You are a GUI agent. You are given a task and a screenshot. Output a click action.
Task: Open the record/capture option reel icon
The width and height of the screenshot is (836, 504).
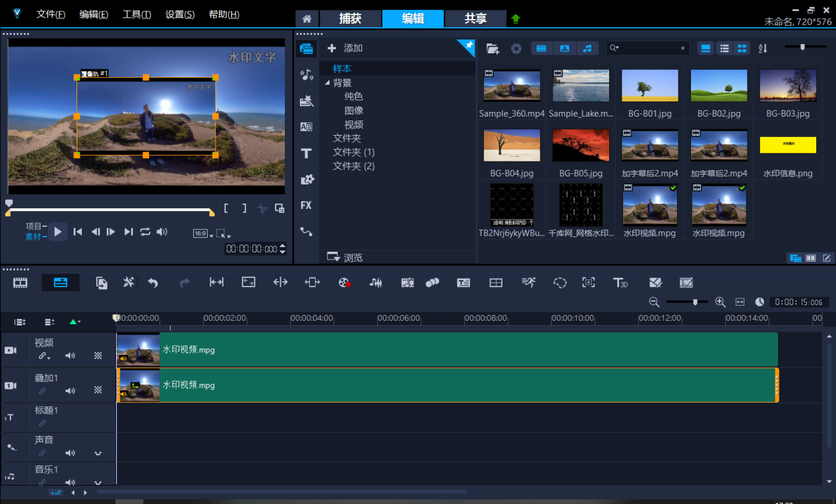pyautogui.click(x=344, y=283)
